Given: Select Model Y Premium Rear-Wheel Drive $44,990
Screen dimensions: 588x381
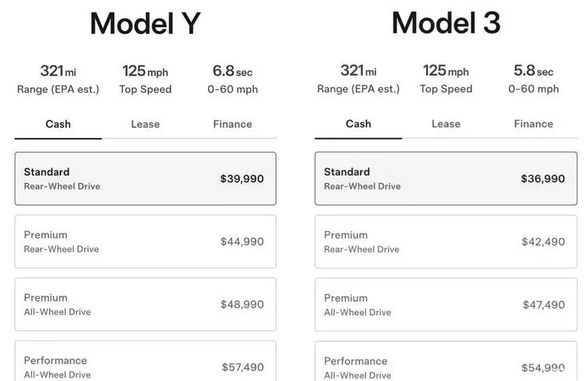Looking at the screenshot, I should point(145,242).
